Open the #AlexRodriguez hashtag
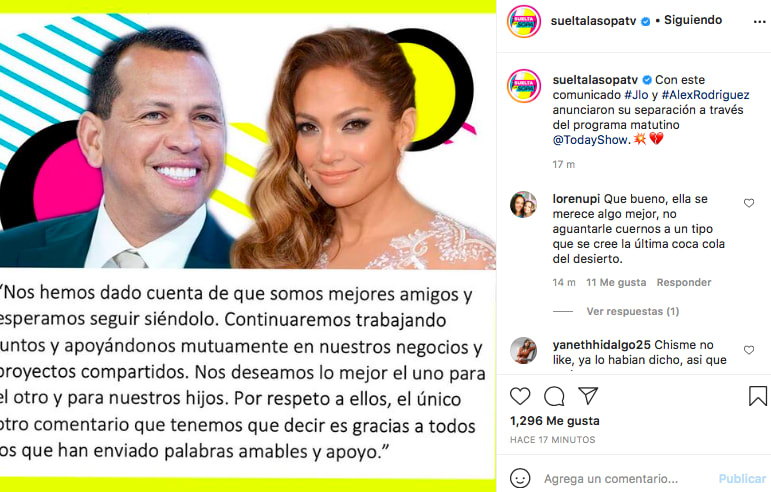The width and height of the screenshot is (771, 492). (705, 94)
